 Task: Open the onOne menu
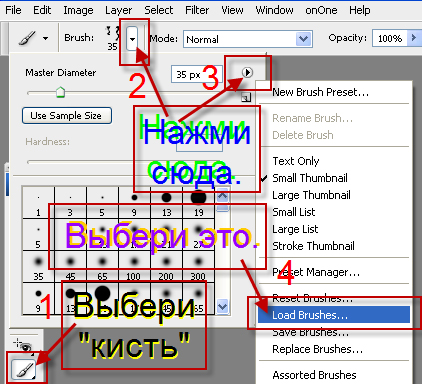[321, 10]
